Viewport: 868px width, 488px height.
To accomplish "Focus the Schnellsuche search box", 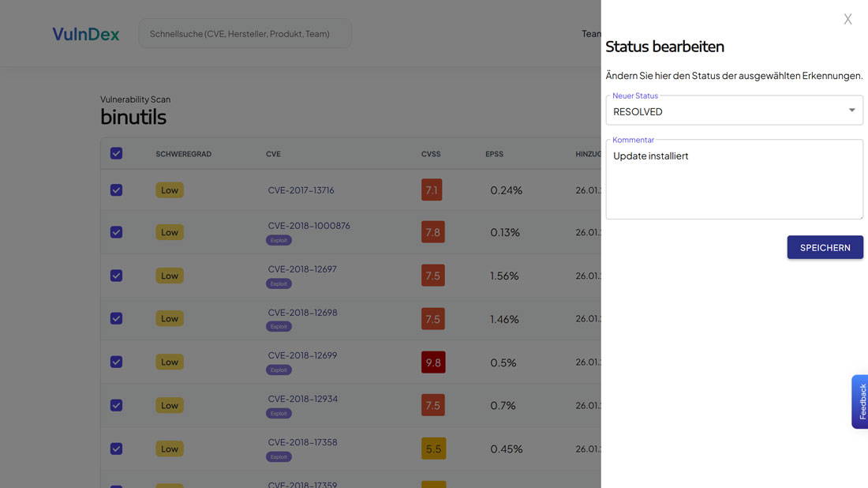I will tap(245, 34).
